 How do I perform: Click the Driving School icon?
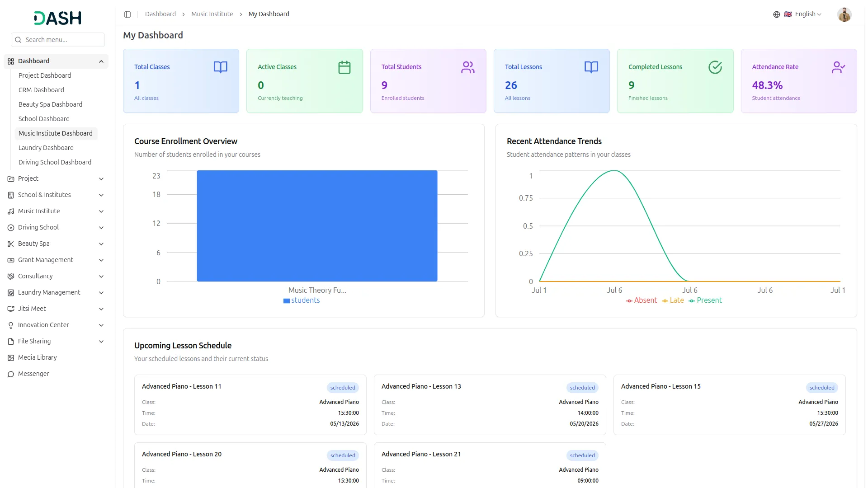click(x=11, y=228)
